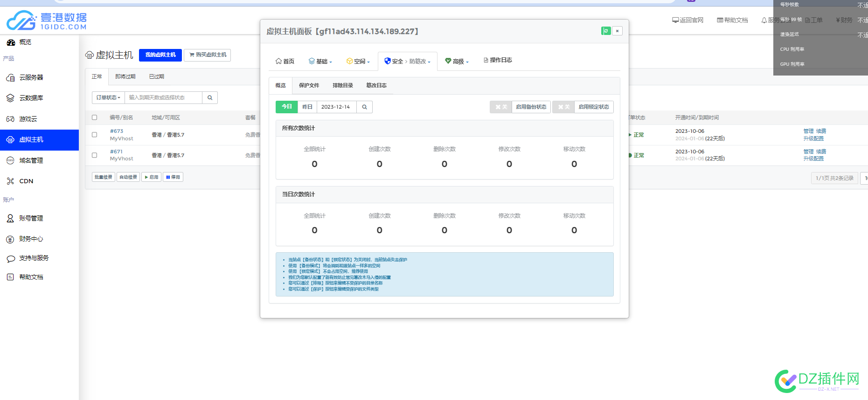Click the 启用锁定状态 label button

coord(594,107)
